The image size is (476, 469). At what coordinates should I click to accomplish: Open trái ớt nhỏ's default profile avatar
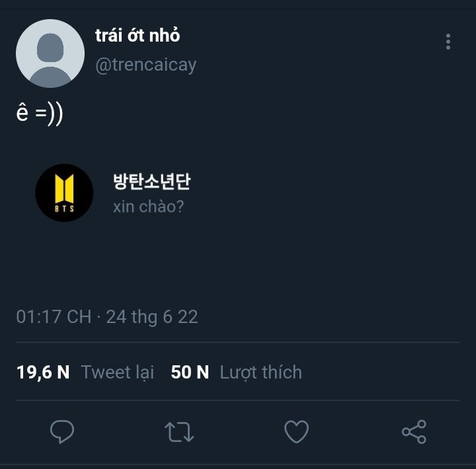point(50,54)
